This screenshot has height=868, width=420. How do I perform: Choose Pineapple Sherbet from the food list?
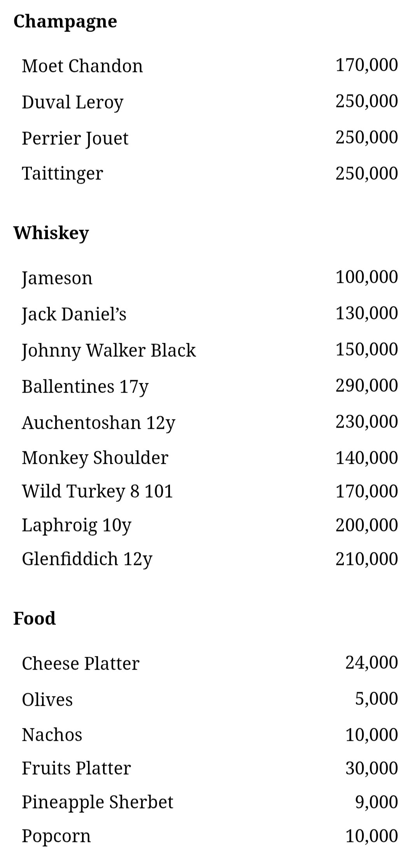coord(210,802)
